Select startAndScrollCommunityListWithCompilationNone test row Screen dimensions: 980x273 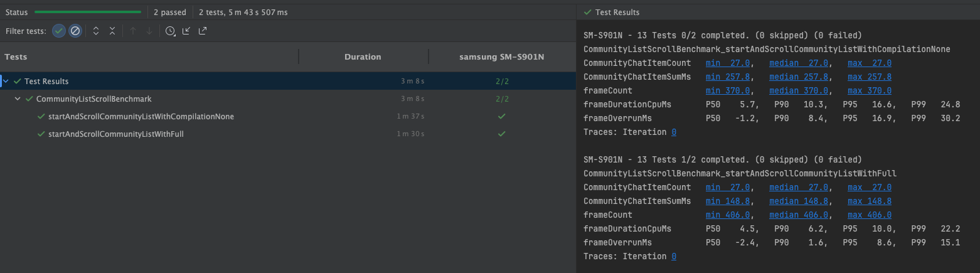coord(287,116)
